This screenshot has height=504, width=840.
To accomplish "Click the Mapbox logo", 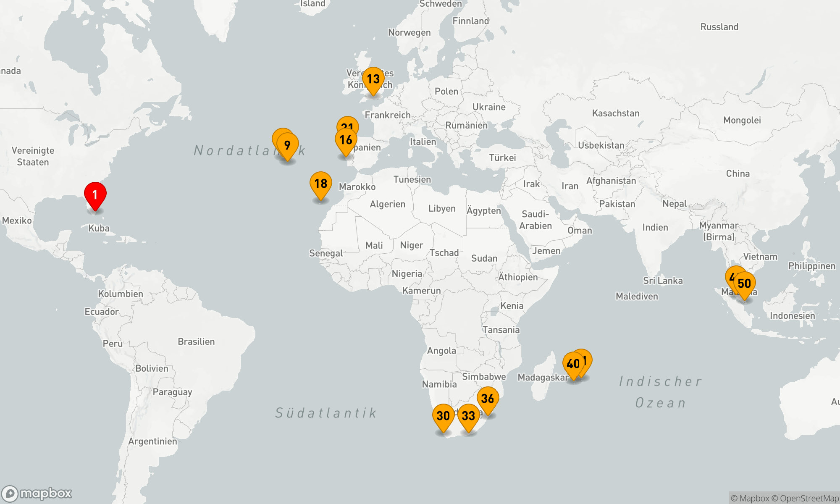I will pyautogui.click(x=37, y=493).
